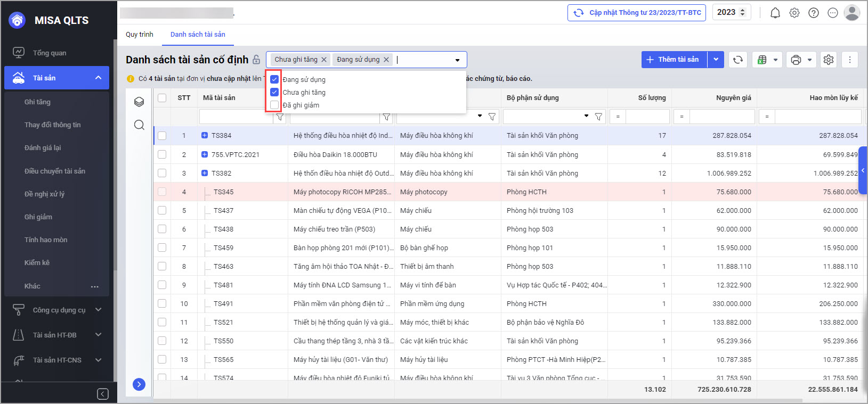Select the checkbox for row TS384

tap(162, 136)
